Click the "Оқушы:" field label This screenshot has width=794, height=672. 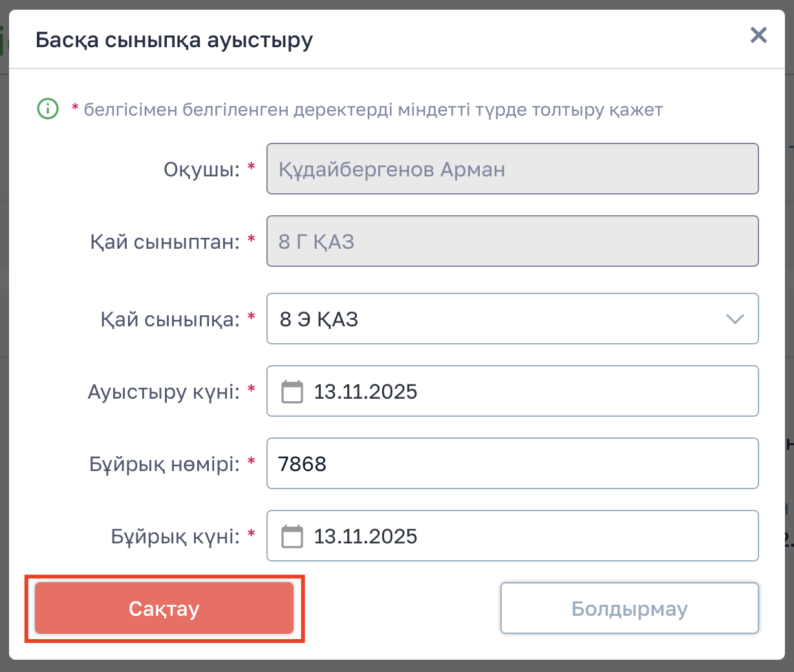[x=201, y=169]
